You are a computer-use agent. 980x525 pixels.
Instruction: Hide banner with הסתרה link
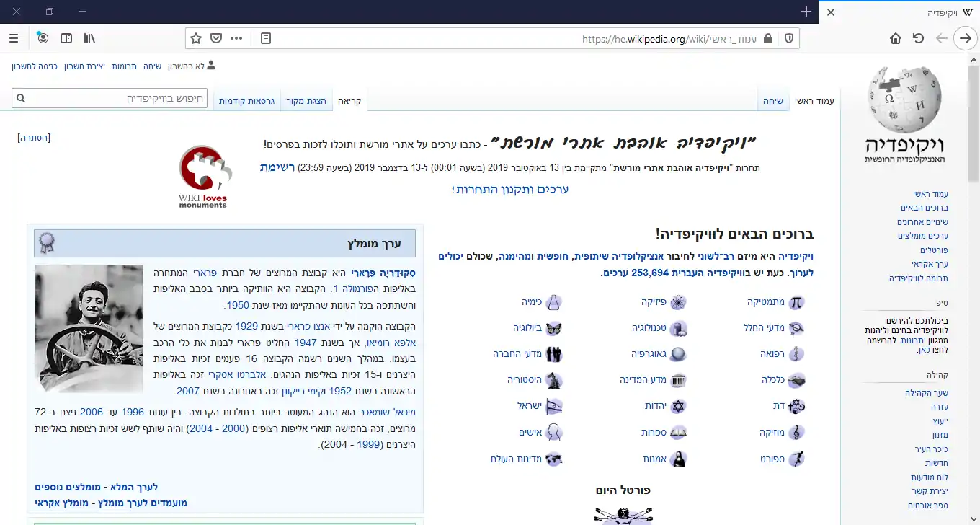click(x=35, y=138)
